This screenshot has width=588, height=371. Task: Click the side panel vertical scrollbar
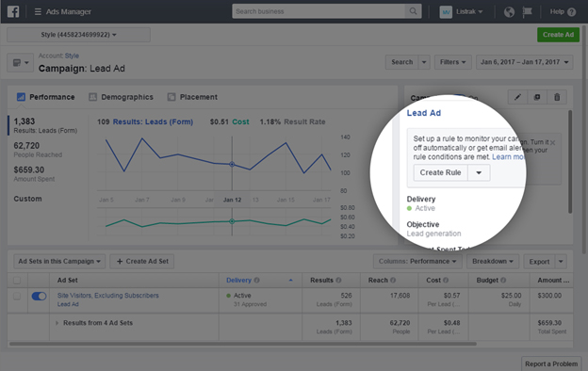[570, 162]
